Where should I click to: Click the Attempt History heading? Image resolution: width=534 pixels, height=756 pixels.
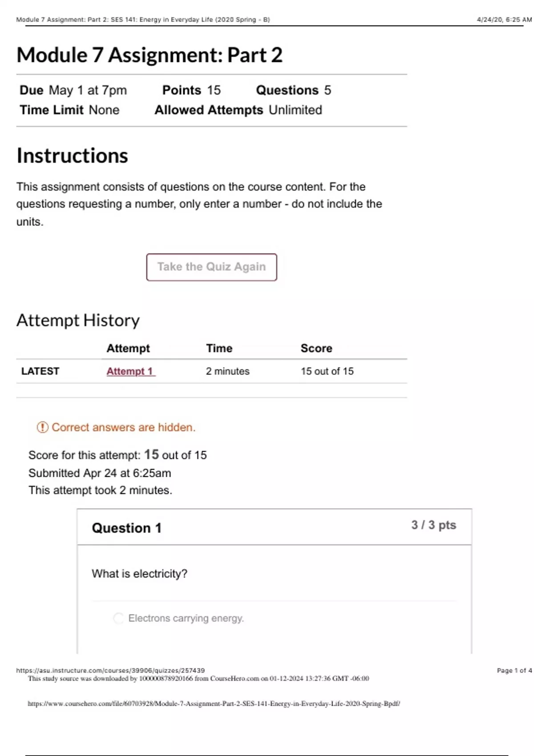[78, 320]
